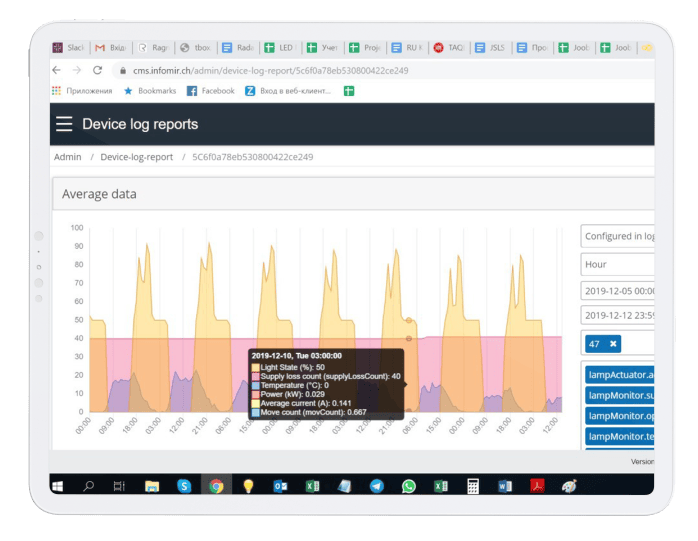Toggle the lampActuator tag in field list
The image size is (698, 541).
(619, 376)
